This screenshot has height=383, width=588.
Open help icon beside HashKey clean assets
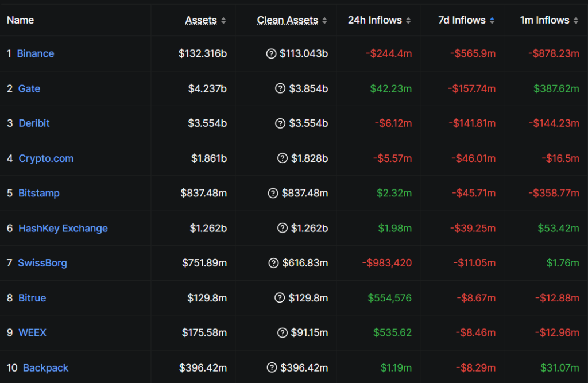283,228
